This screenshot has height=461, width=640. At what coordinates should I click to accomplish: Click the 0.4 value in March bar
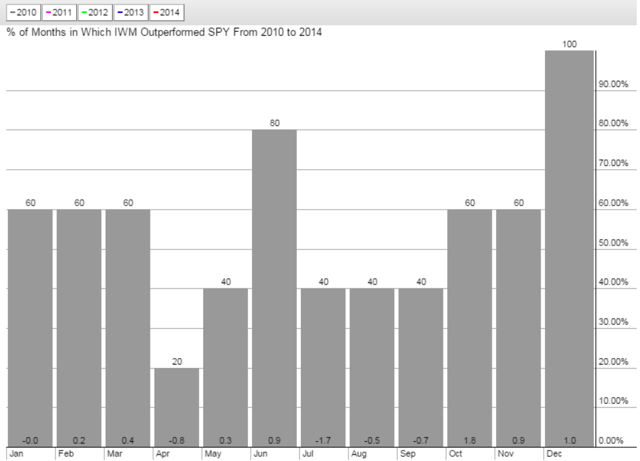click(x=128, y=441)
